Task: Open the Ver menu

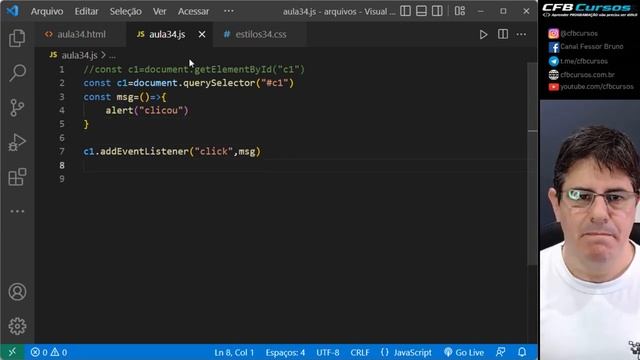Action: tap(159, 11)
